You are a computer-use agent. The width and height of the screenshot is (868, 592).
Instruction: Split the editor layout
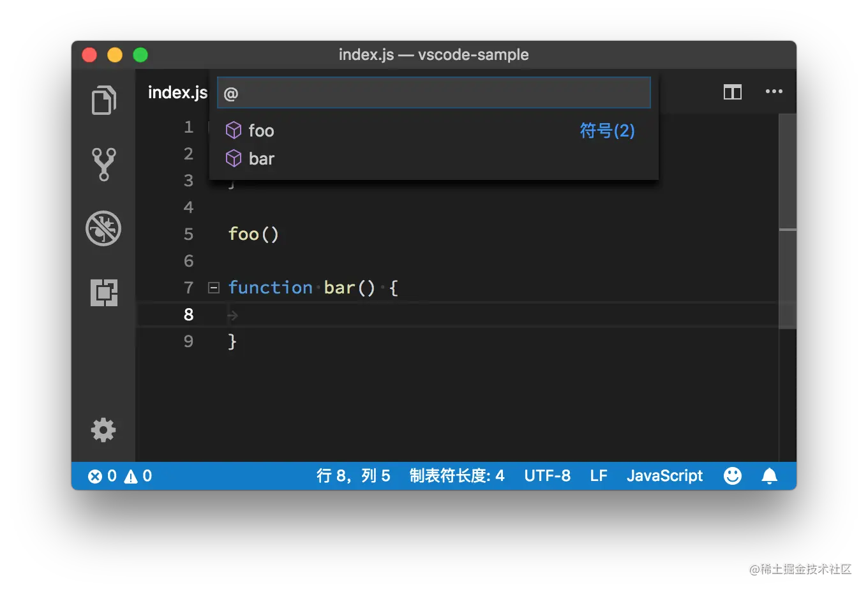click(733, 93)
